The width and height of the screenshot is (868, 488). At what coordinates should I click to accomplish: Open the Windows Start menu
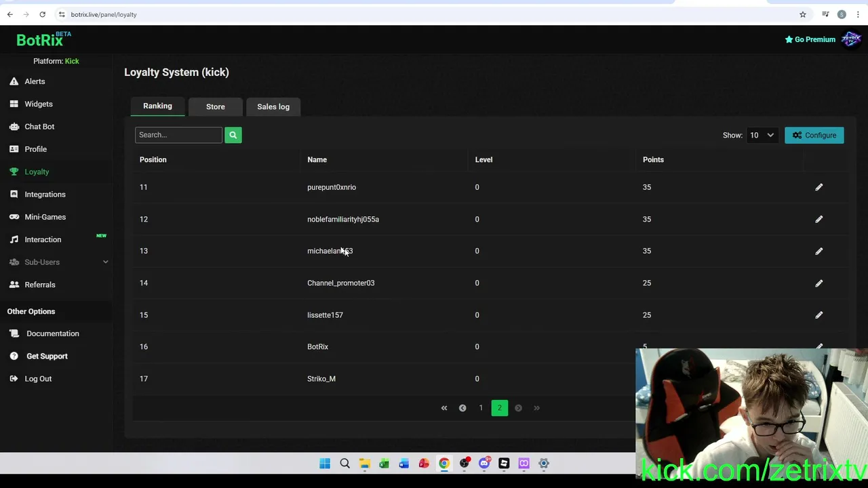point(325,464)
